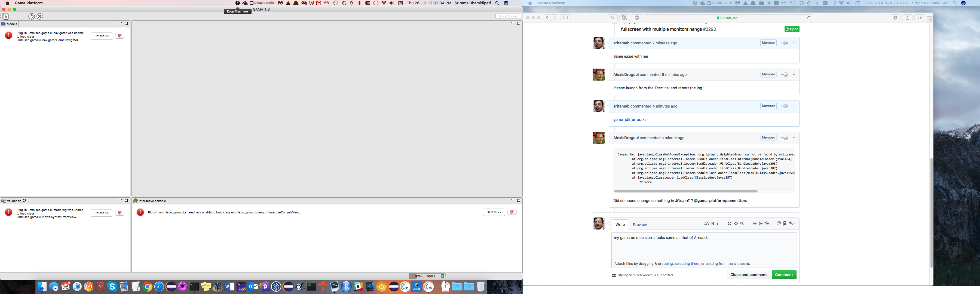Click the green Comment button

point(784,275)
